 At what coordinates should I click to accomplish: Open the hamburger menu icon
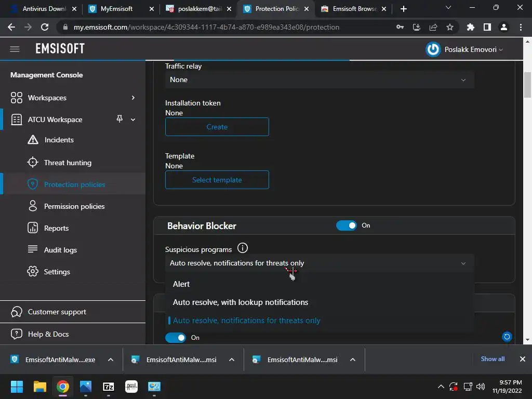[x=15, y=49]
